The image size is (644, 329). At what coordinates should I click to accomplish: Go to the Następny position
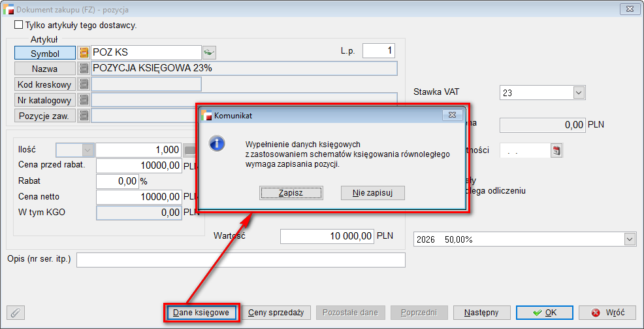(481, 313)
